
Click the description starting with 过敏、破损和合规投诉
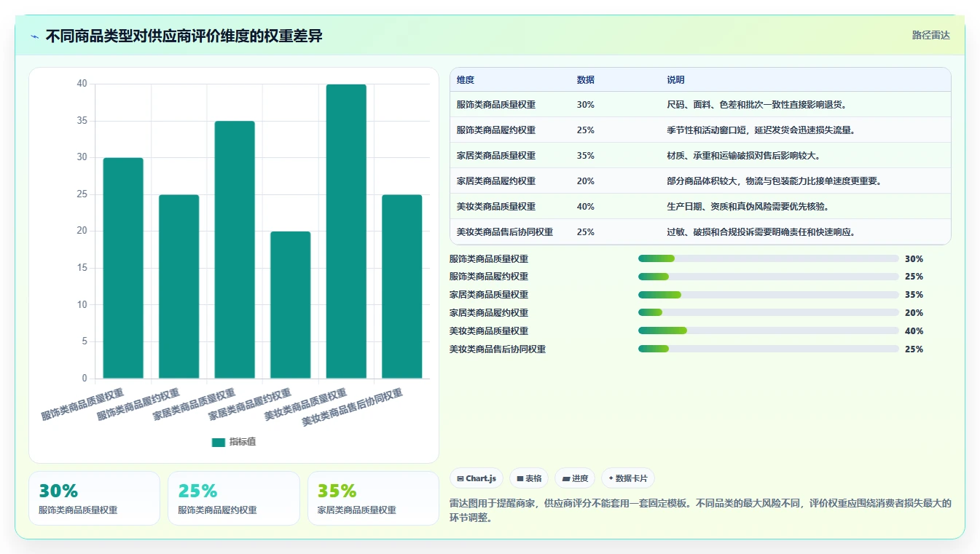(x=761, y=232)
